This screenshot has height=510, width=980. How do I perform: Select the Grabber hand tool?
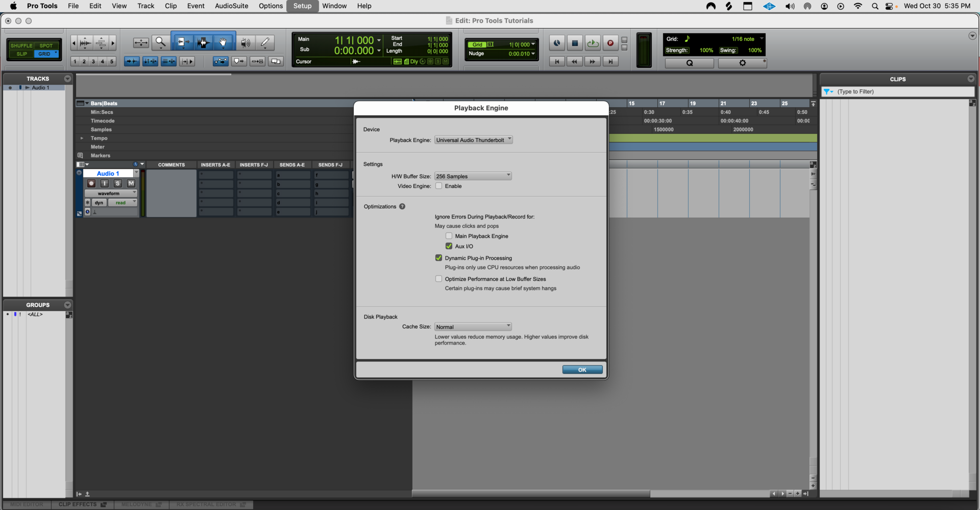pos(223,42)
